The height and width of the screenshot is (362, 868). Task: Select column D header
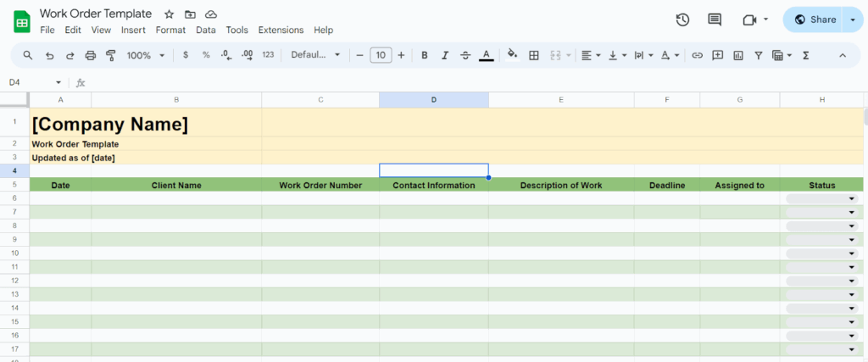(x=434, y=100)
